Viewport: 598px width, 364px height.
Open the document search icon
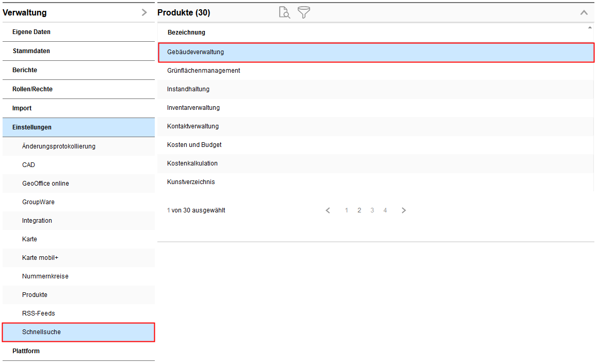tap(284, 12)
